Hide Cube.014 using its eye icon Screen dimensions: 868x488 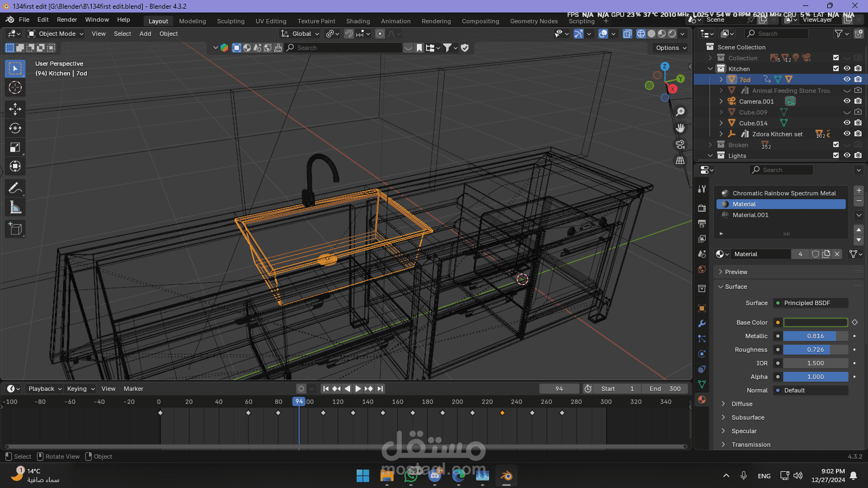coord(846,123)
